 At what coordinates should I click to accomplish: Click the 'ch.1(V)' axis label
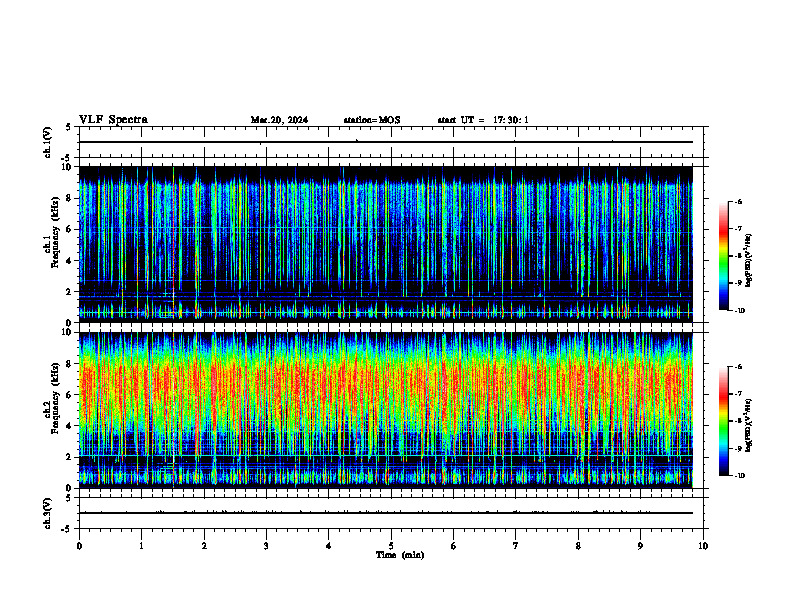(48, 142)
